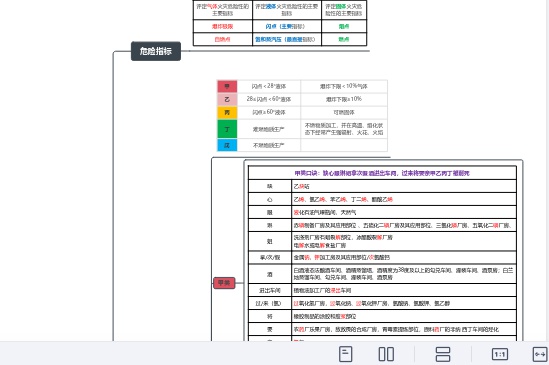Click the blue 闪点（主要指标）cell

tap(287, 26)
